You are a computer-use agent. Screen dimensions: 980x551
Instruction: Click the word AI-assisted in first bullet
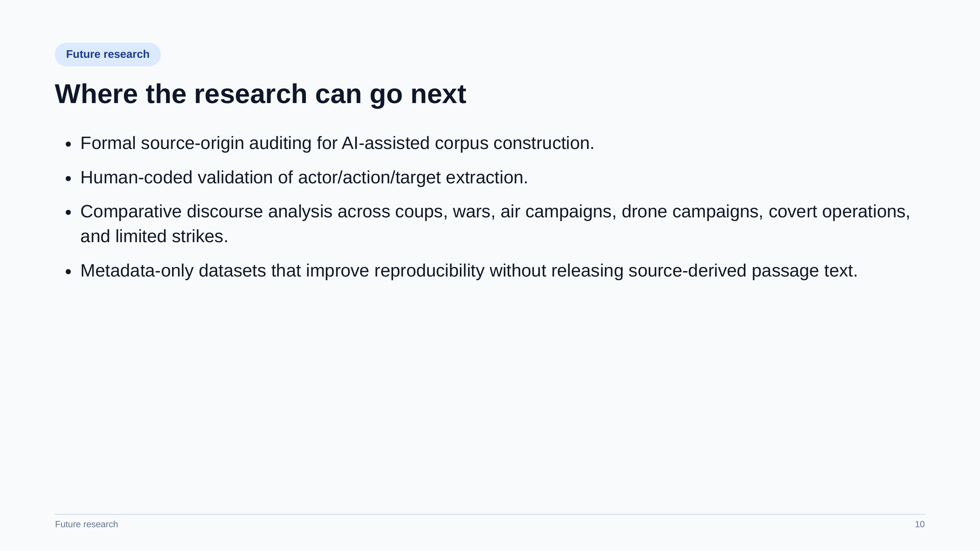[x=386, y=143]
